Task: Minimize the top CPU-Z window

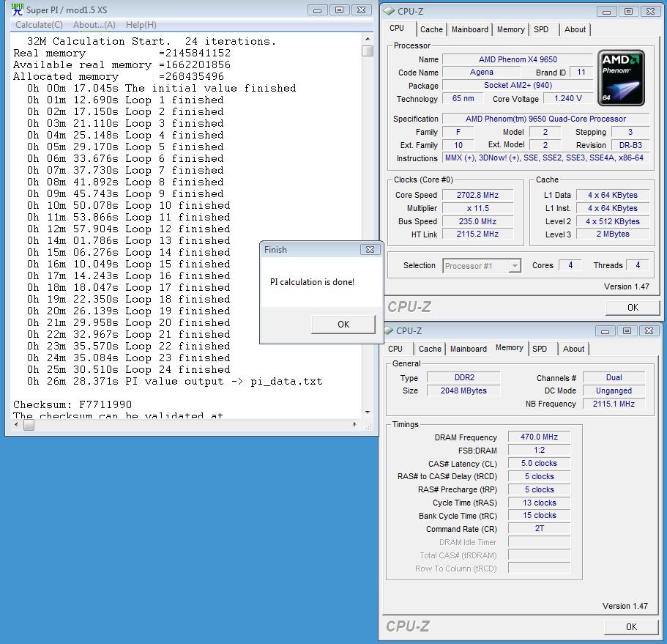Action: point(606,12)
